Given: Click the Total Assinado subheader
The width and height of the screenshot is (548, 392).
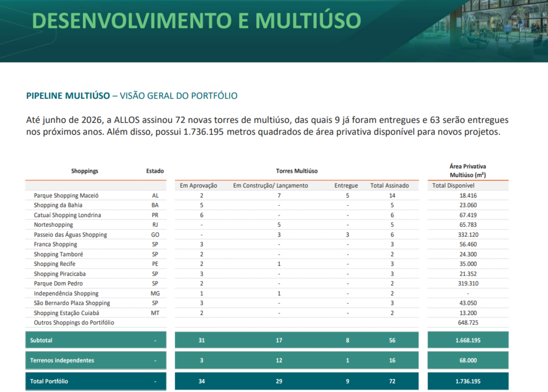Looking at the screenshot, I should click(x=390, y=186).
